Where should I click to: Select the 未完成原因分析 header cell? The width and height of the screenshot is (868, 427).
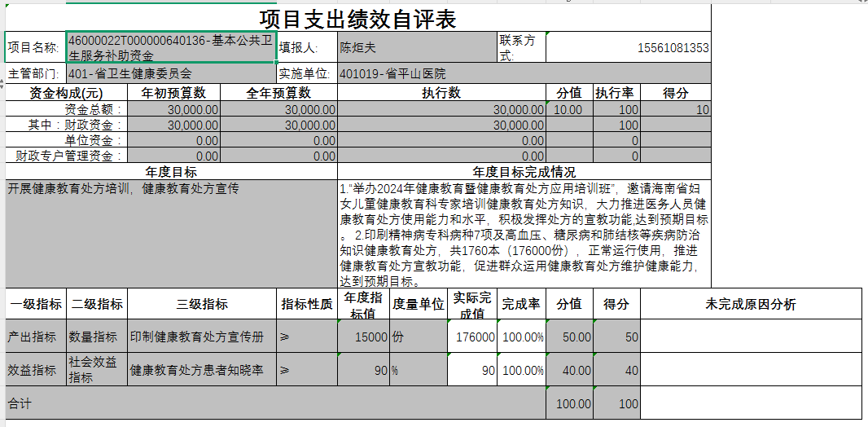coord(750,305)
